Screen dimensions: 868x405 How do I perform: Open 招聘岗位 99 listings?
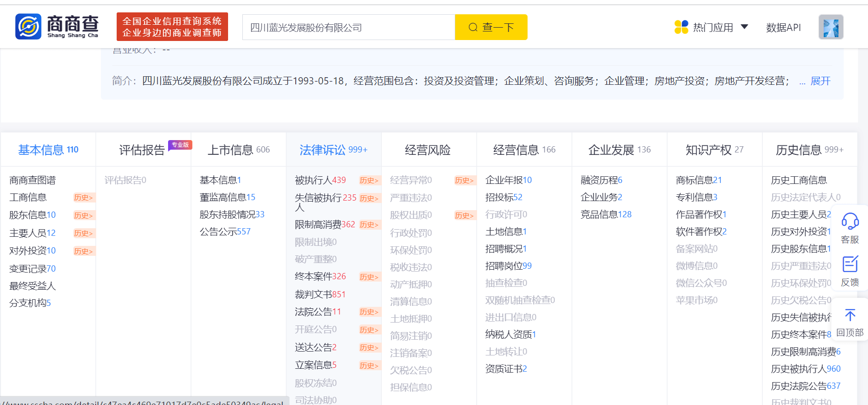tap(508, 266)
